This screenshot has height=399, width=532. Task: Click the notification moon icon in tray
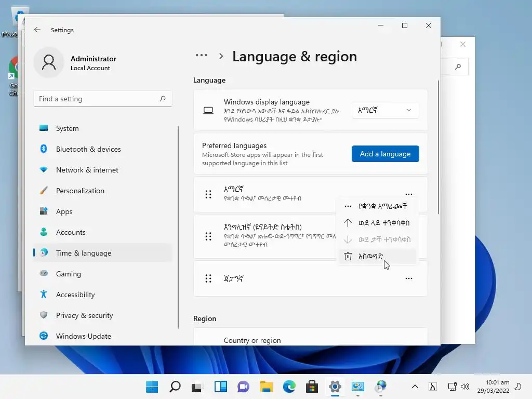pos(518,387)
